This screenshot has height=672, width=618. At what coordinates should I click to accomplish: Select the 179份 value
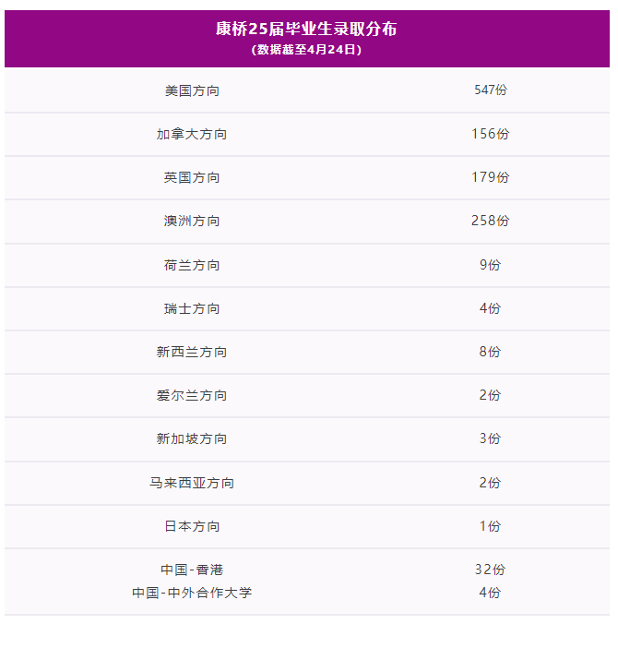tap(491, 177)
